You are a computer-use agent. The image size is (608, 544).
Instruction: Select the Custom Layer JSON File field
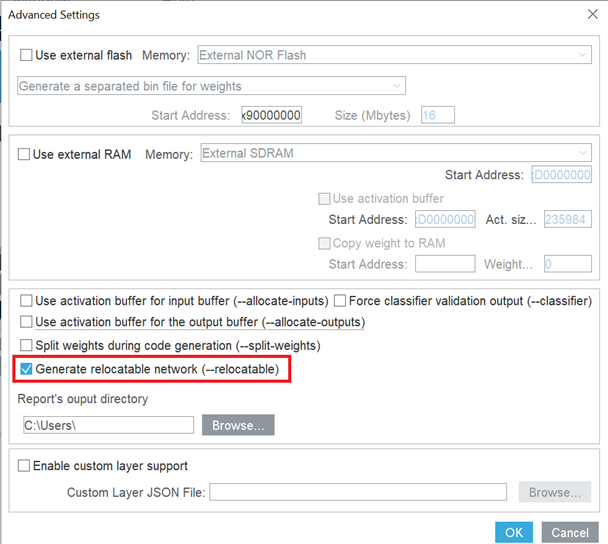(358, 492)
